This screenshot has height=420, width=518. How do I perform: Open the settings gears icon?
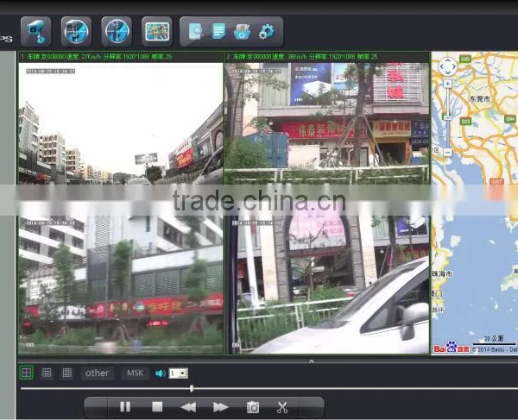[x=266, y=32]
